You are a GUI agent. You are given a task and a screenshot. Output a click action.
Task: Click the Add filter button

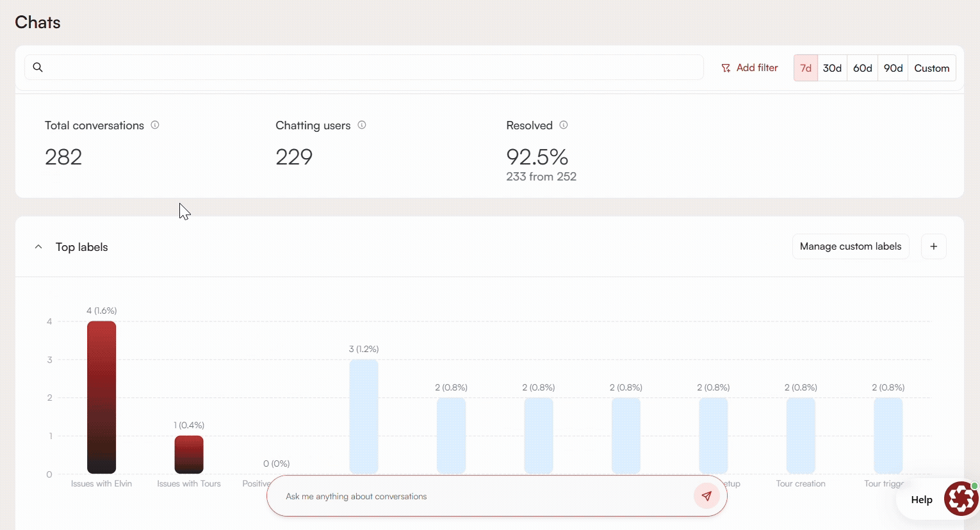(x=749, y=68)
